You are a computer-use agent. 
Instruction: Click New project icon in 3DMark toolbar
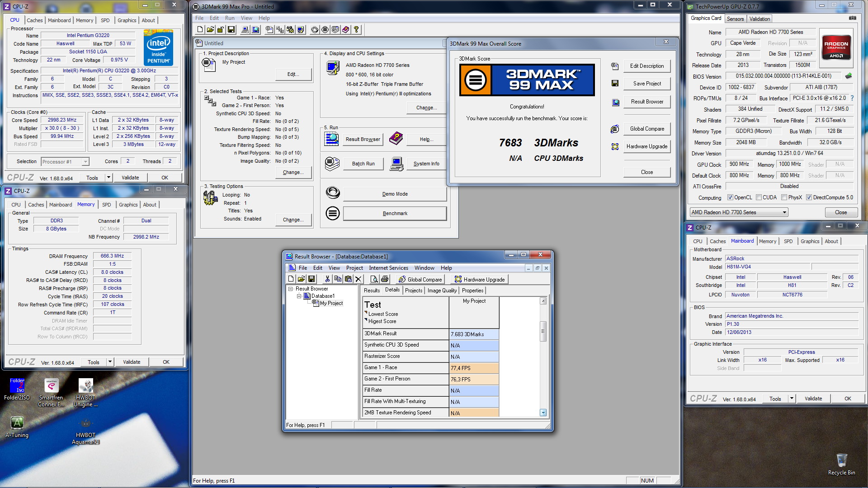(200, 30)
